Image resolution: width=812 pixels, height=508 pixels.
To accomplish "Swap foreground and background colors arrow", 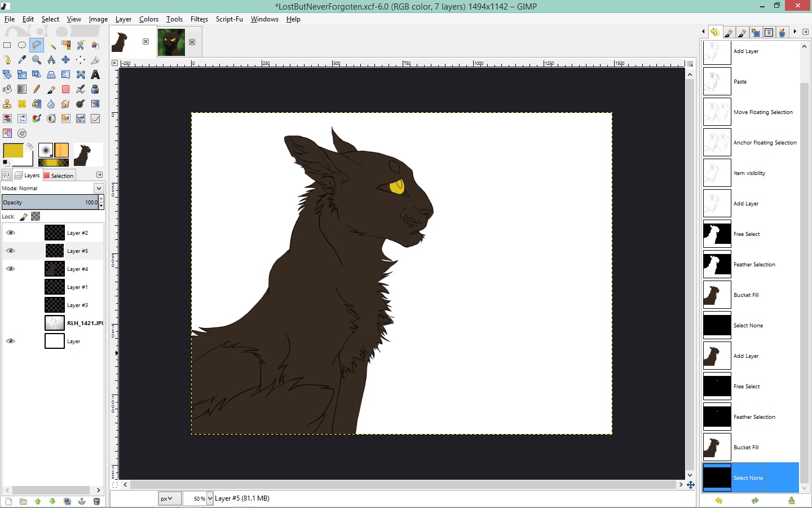I will (x=30, y=146).
